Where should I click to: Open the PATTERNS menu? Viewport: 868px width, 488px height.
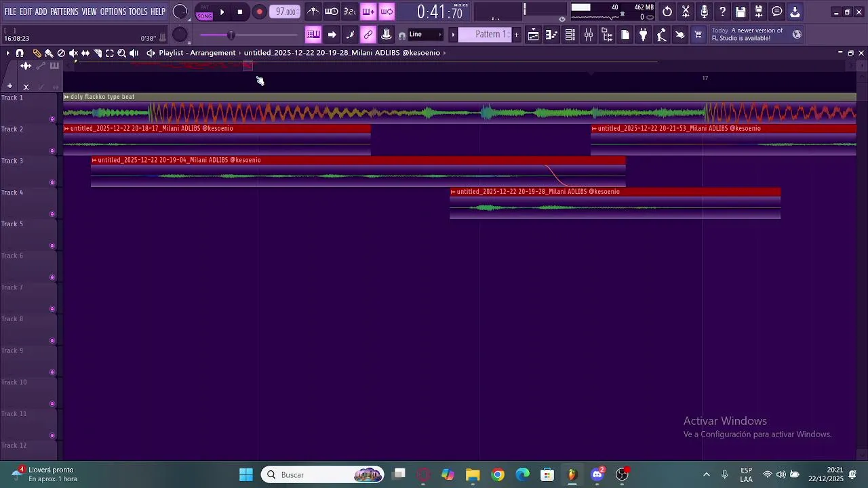64,12
